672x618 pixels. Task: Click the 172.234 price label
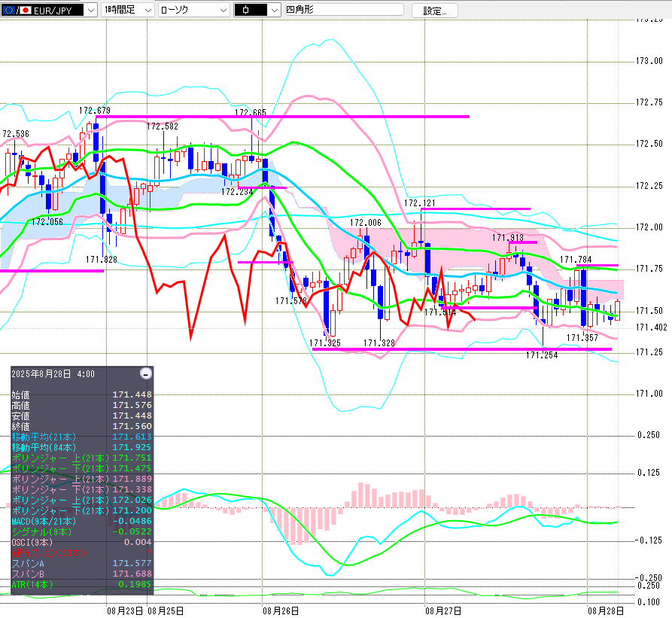click(x=237, y=192)
